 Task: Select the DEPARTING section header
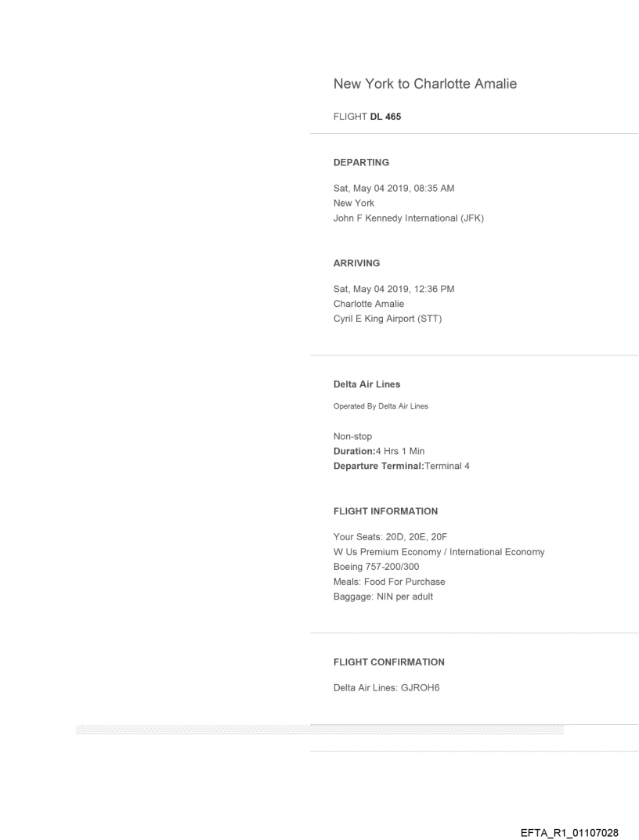[361, 162]
